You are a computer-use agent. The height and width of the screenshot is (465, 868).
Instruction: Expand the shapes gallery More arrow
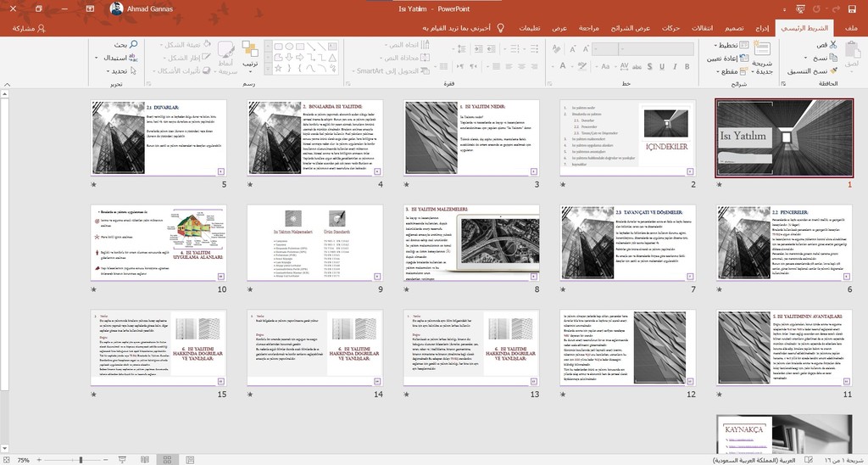pos(267,68)
